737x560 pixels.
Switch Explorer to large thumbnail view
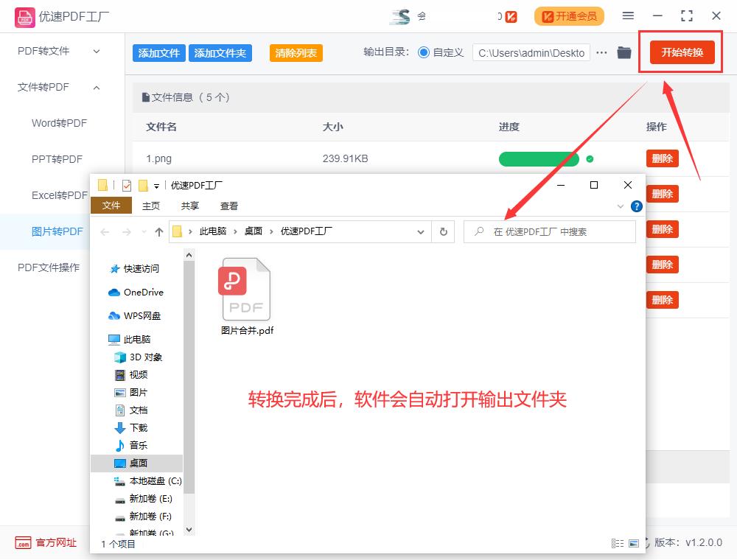click(x=632, y=542)
